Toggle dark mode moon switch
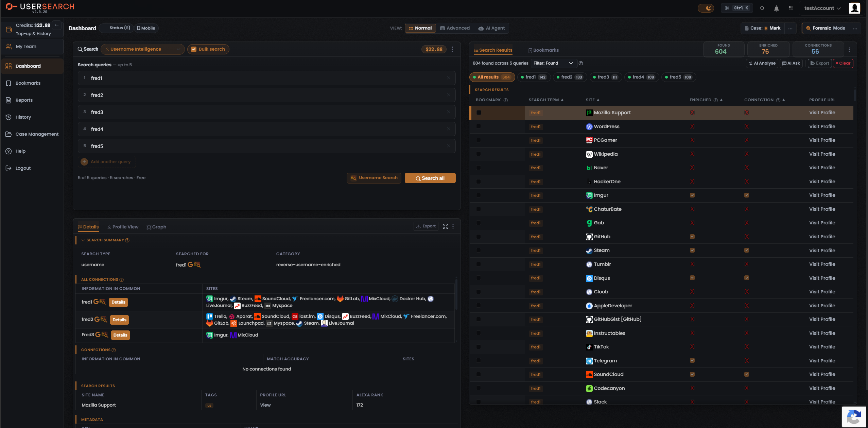Viewport: 868px width, 428px height. [x=706, y=8]
